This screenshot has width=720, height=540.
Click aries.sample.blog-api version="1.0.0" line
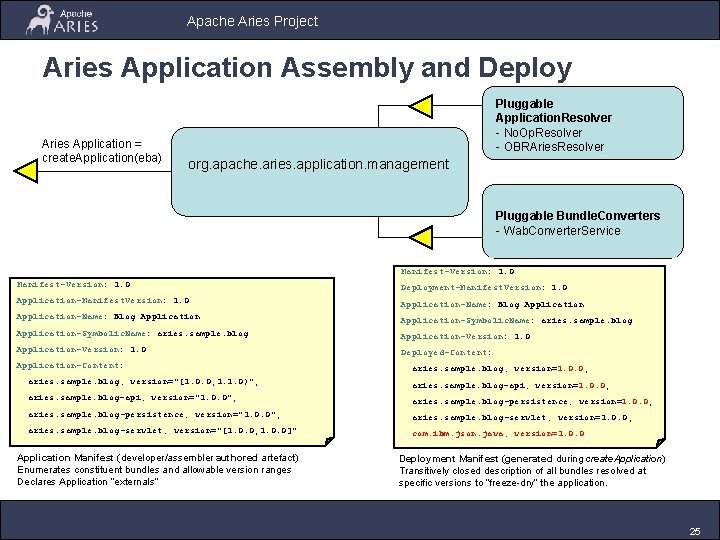pyautogui.click(x=132, y=398)
